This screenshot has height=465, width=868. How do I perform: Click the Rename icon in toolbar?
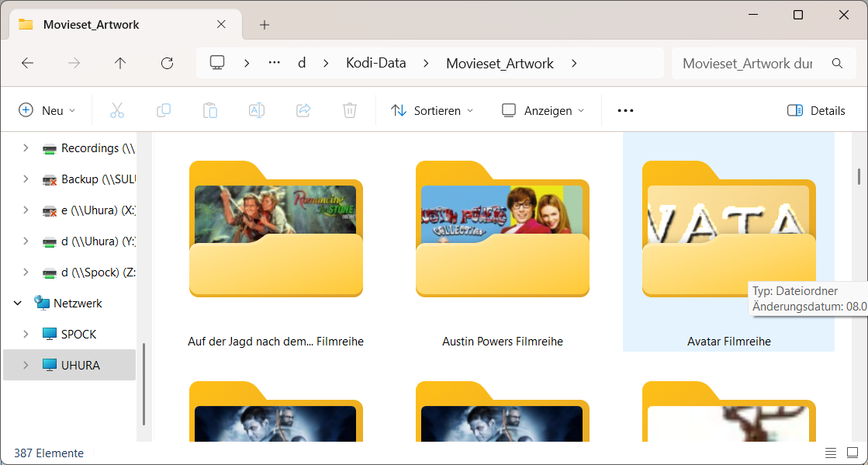(x=256, y=110)
